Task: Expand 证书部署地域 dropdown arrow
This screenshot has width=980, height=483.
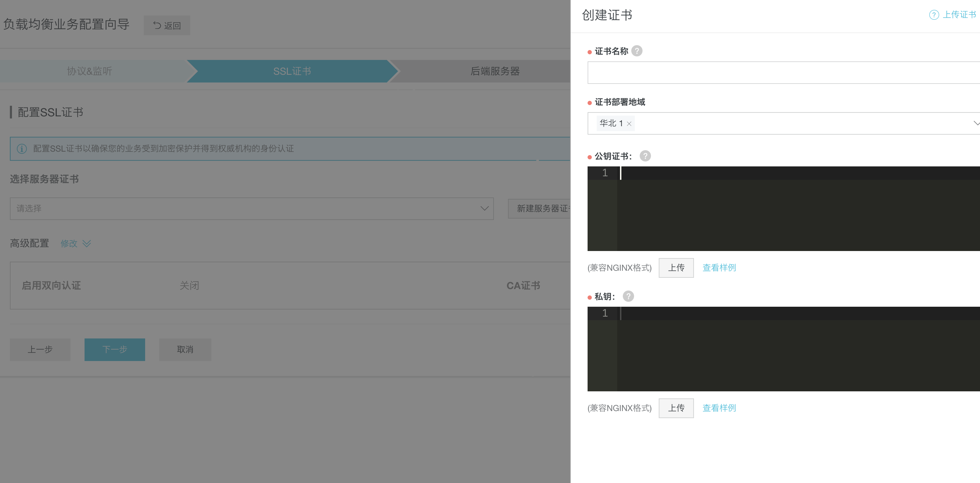Action: pos(976,123)
